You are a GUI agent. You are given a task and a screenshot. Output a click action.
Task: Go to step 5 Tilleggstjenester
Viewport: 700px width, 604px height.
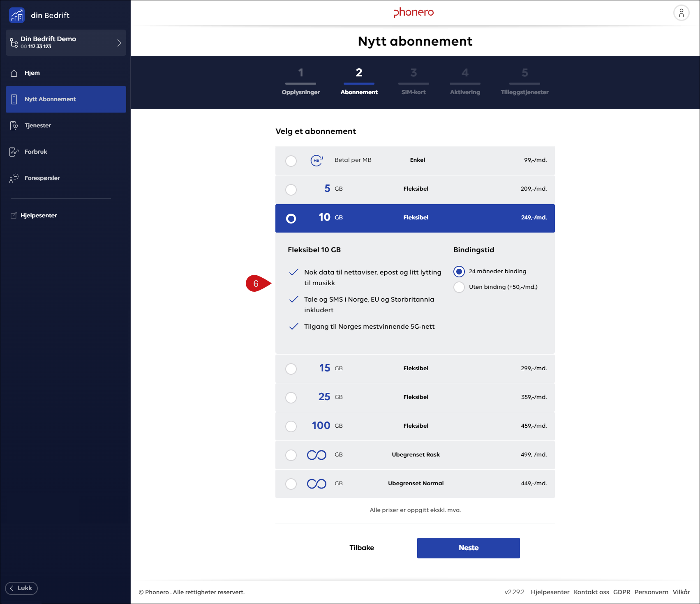point(525,81)
